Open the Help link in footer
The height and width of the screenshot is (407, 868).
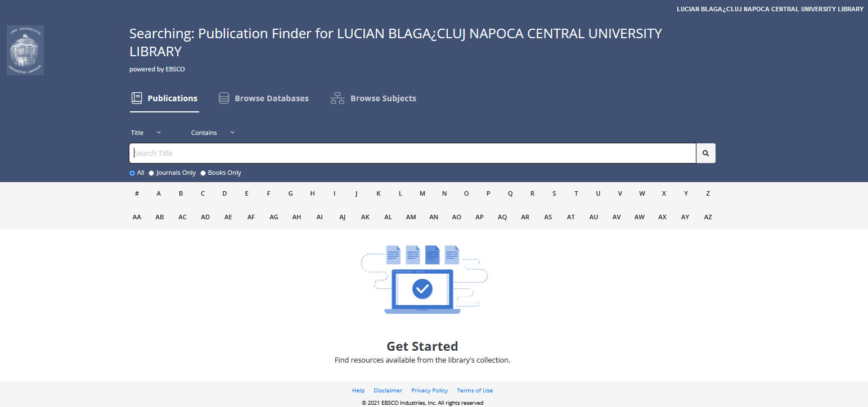coord(358,391)
